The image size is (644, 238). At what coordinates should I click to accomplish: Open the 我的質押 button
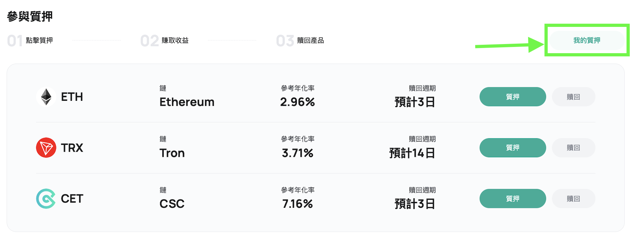587,40
